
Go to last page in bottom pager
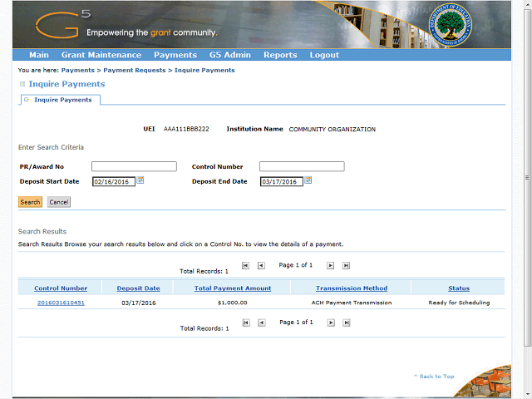pos(346,323)
